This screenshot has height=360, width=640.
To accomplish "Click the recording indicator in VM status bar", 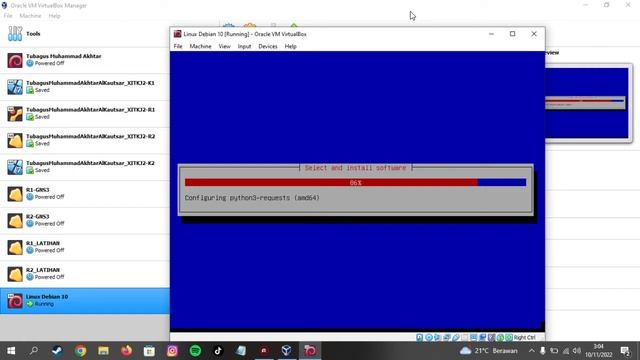I will (482, 338).
